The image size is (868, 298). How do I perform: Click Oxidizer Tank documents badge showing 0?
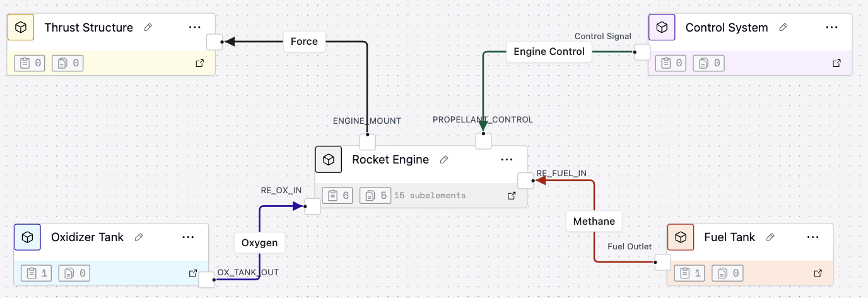pyautogui.click(x=74, y=273)
